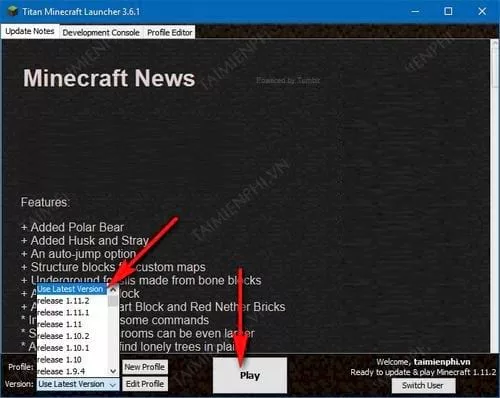Create a profile with New Profile button
Viewport: 500px width, 398px height.
[x=145, y=367]
